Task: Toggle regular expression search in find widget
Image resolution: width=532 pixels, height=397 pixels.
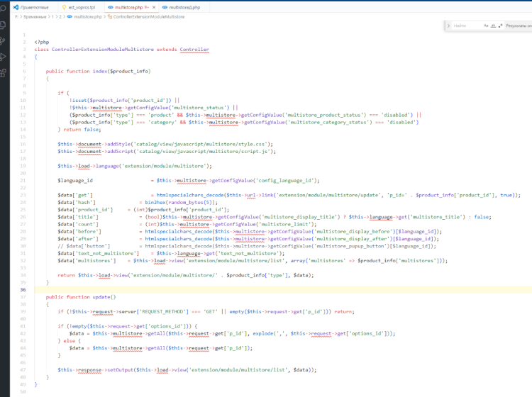Action: [501, 26]
